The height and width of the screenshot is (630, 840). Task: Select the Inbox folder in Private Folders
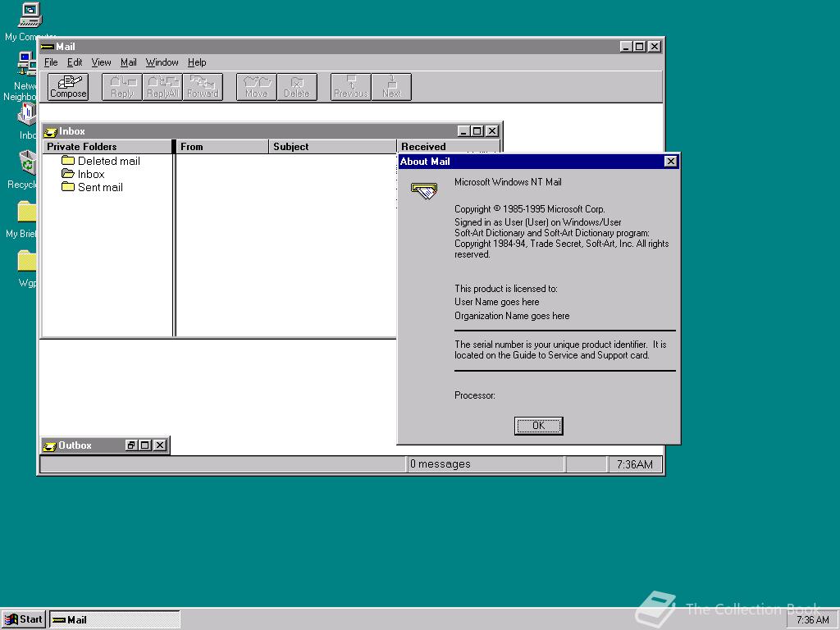pos(83,174)
